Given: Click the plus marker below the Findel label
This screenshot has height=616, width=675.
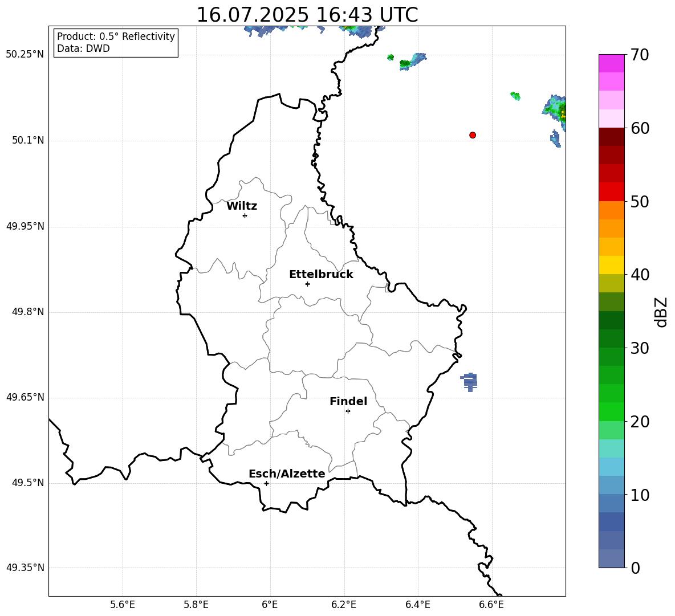Looking at the screenshot, I should coord(348,411).
